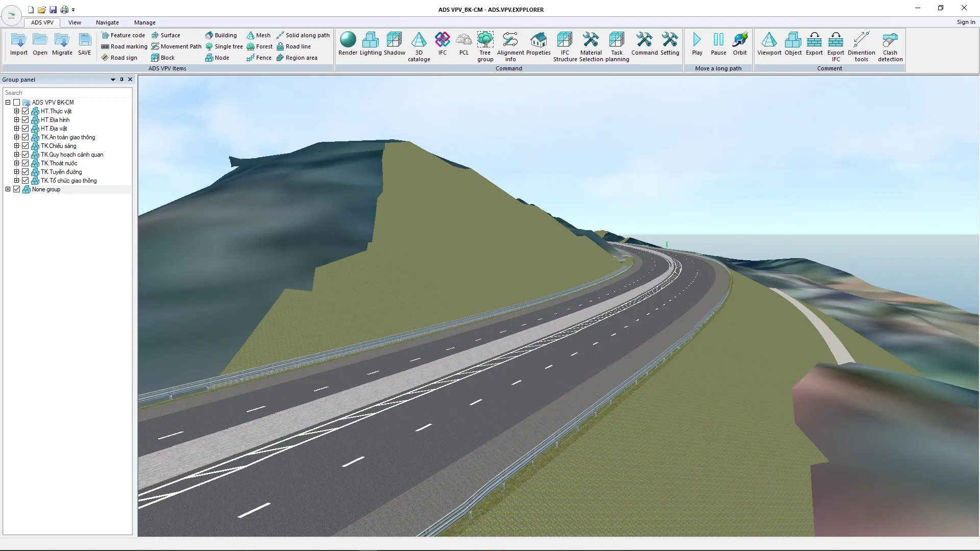Click the Render sphere icon
This screenshot has height=551, width=980.
(x=348, y=40)
